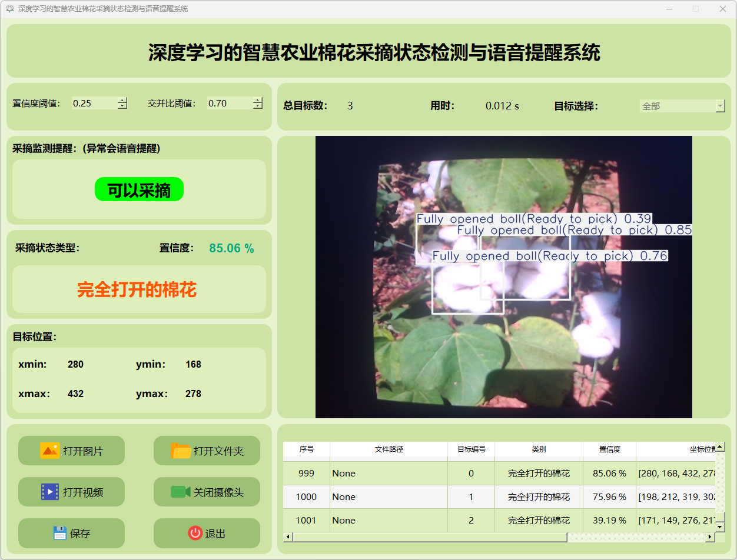Click the 置信度阈值 input field
Image resolution: width=737 pixels, height=560 pixels.
coord(94,104)
